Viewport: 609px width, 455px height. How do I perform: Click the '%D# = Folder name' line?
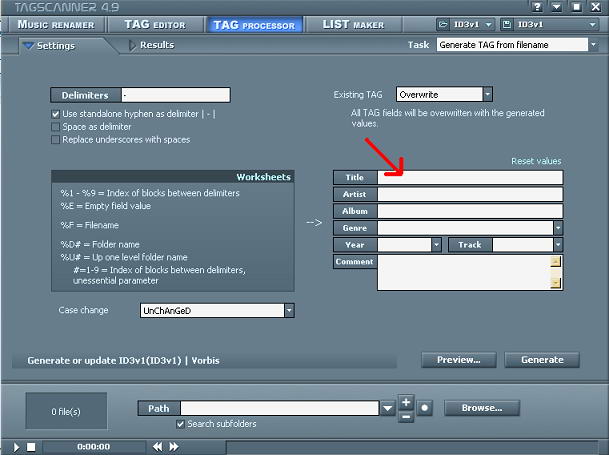point(100,244)
